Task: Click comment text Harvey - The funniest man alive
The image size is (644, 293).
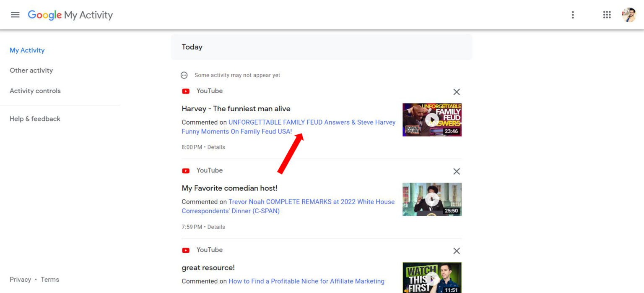Action: [x=236, y=109]
